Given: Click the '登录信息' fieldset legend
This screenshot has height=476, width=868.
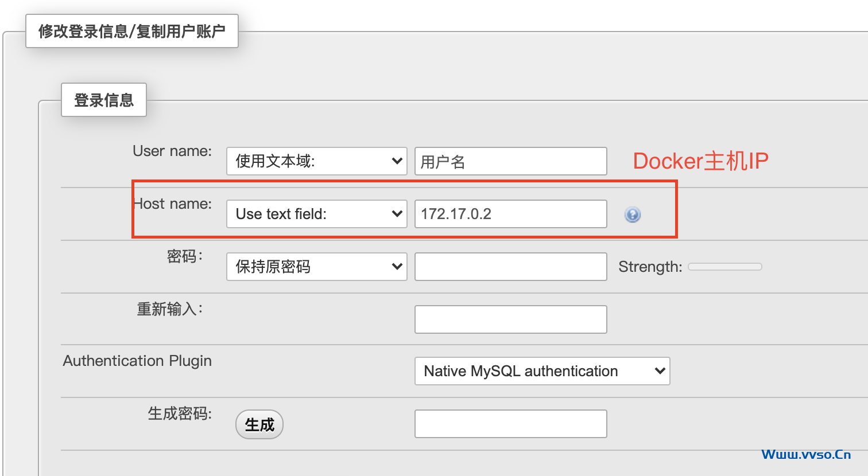Looking at the screenshot, I should [x=104, y=100].
